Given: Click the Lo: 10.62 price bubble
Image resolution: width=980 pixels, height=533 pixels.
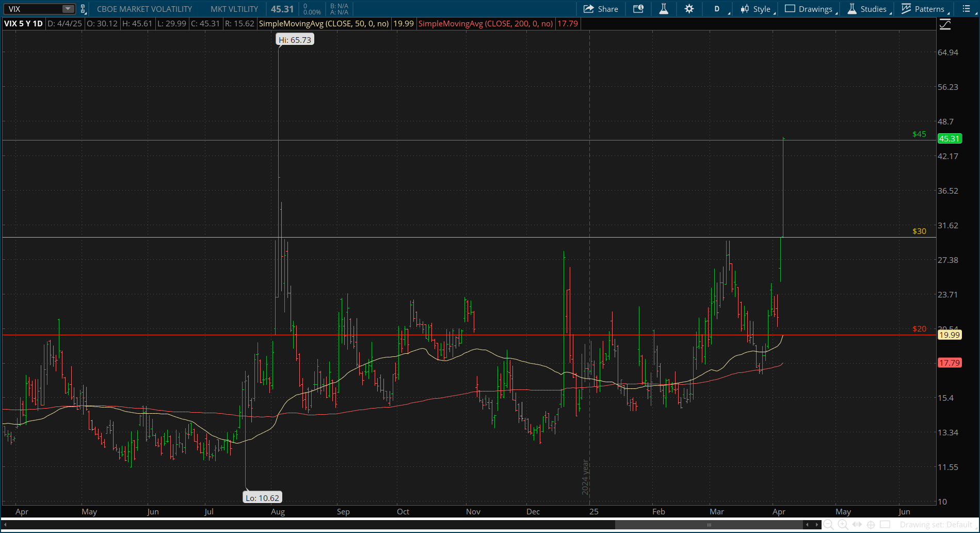Looking at the screenshot, I should pyautogui.click(x=263, y=498).
